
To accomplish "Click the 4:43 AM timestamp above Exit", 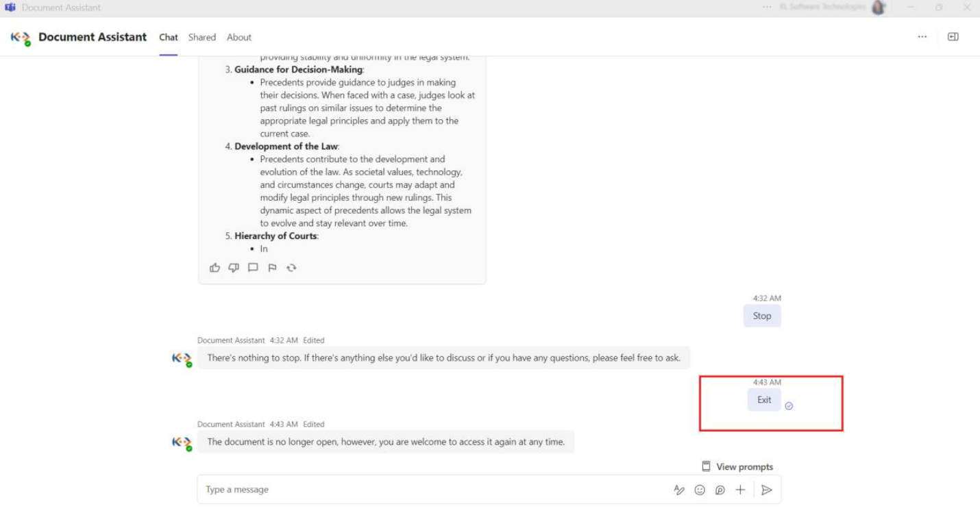I will click(x=767, y=383).
